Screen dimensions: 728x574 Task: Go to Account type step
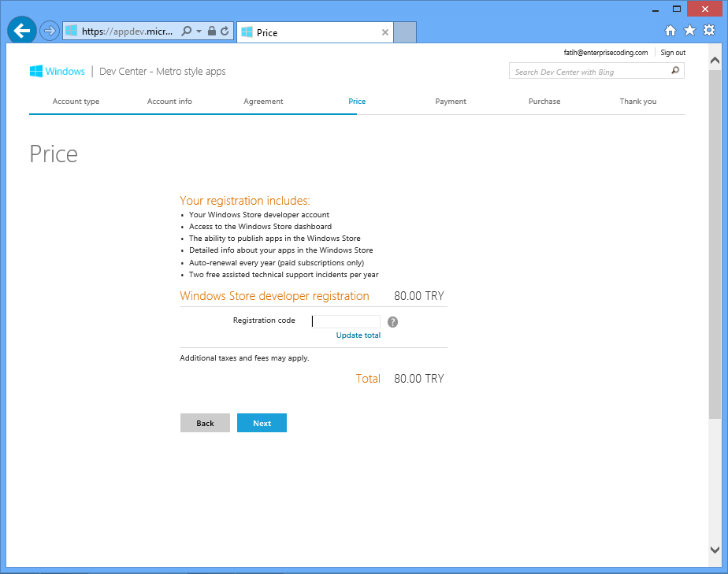click(x=76, y=101)
